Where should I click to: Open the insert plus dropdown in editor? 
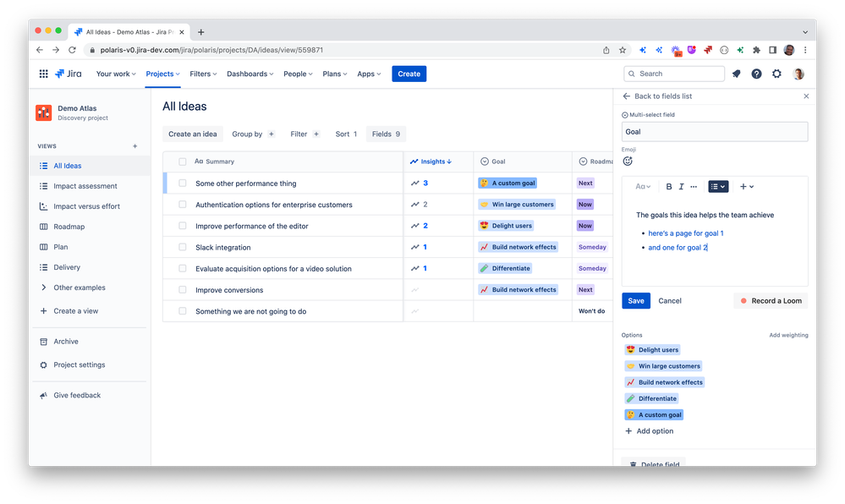pos(747,187)
